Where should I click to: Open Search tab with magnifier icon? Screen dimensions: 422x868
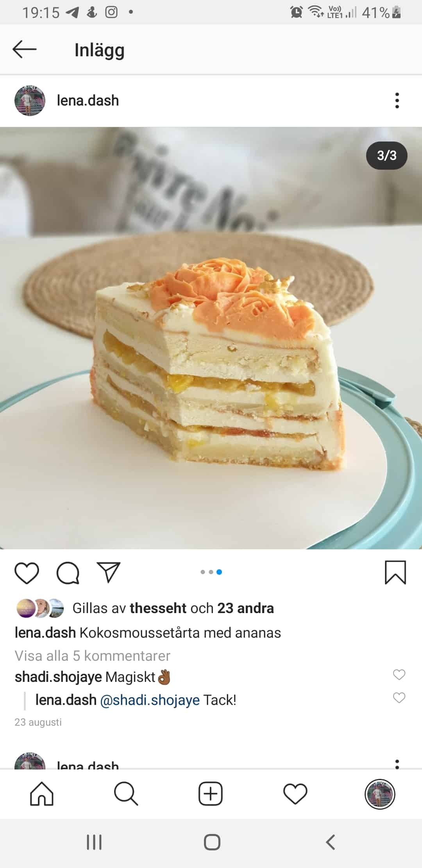point(126,794)
